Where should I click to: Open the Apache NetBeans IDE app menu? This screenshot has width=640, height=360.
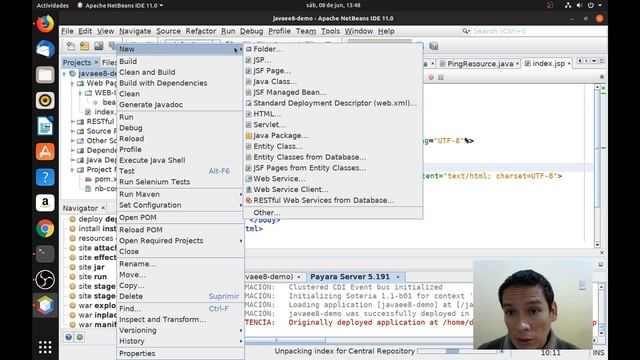(120, 5)
